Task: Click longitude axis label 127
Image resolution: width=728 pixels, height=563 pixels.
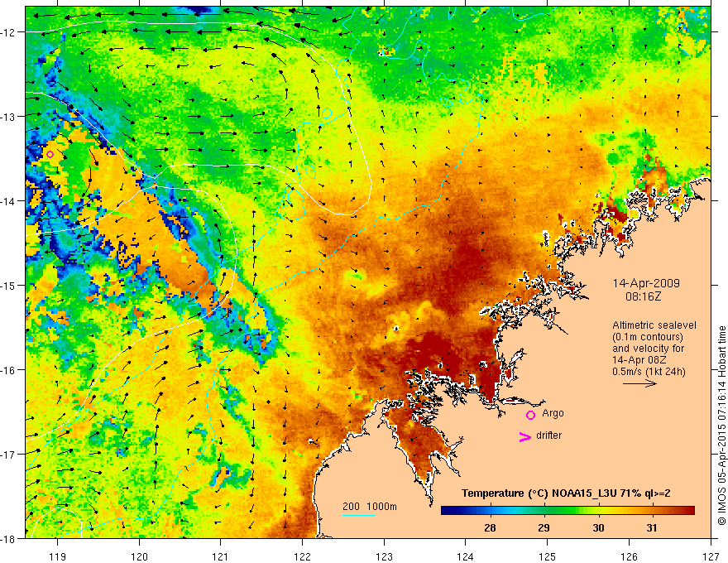Action: pyautogui.click(x=711, y=557)
